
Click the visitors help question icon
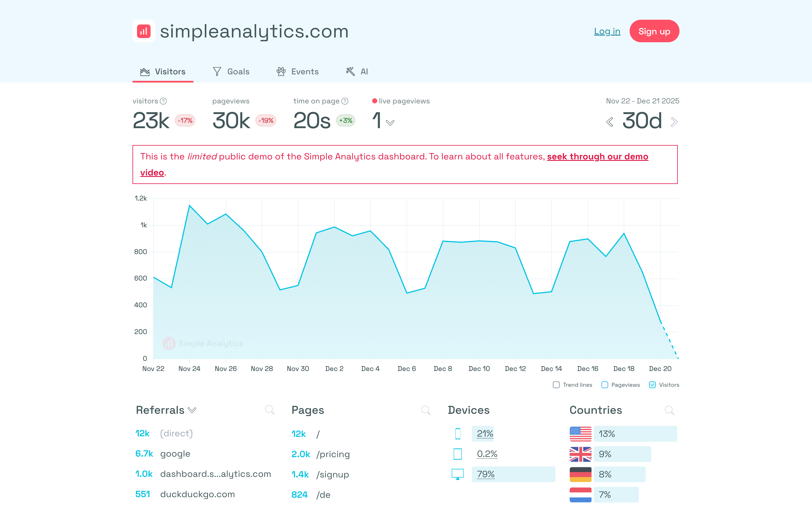click(164, 101)
